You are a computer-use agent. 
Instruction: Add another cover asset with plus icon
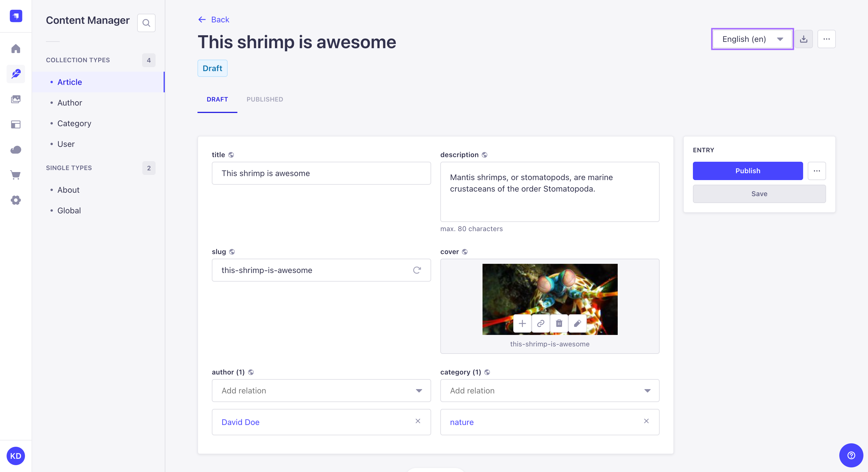click(522, 323)
